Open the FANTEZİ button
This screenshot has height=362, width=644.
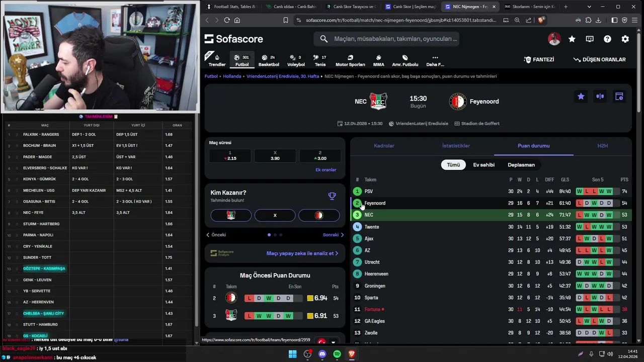[x=539, y=59]
